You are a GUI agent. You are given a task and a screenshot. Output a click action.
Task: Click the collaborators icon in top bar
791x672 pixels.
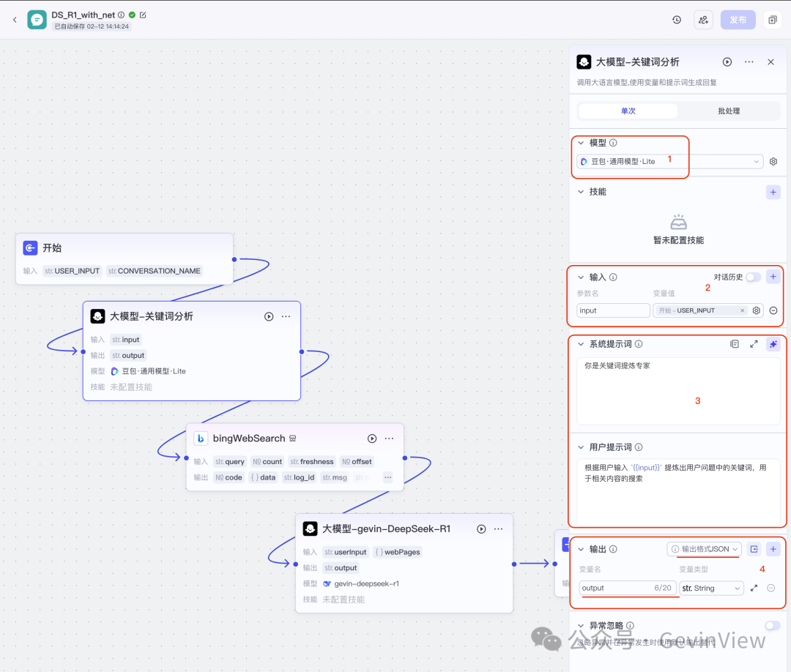point(703,20)
